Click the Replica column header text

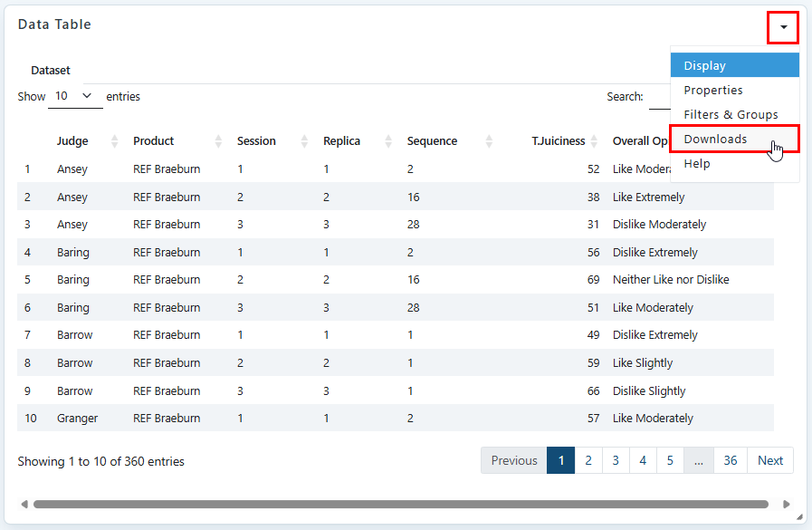tap(341, 141)
